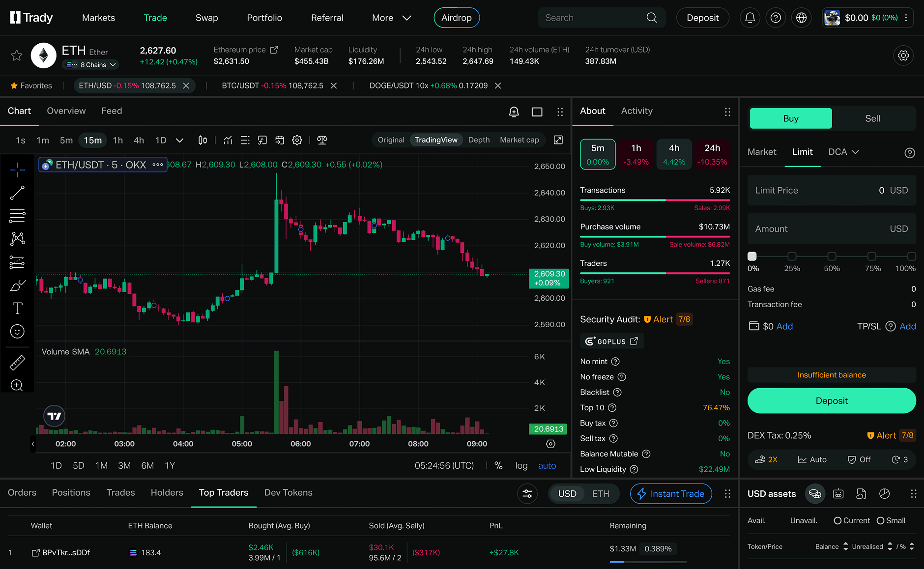Add ETH to favorites with star icon
The width and height of the screenshot is (924, 569).
(x=17, y=56)
